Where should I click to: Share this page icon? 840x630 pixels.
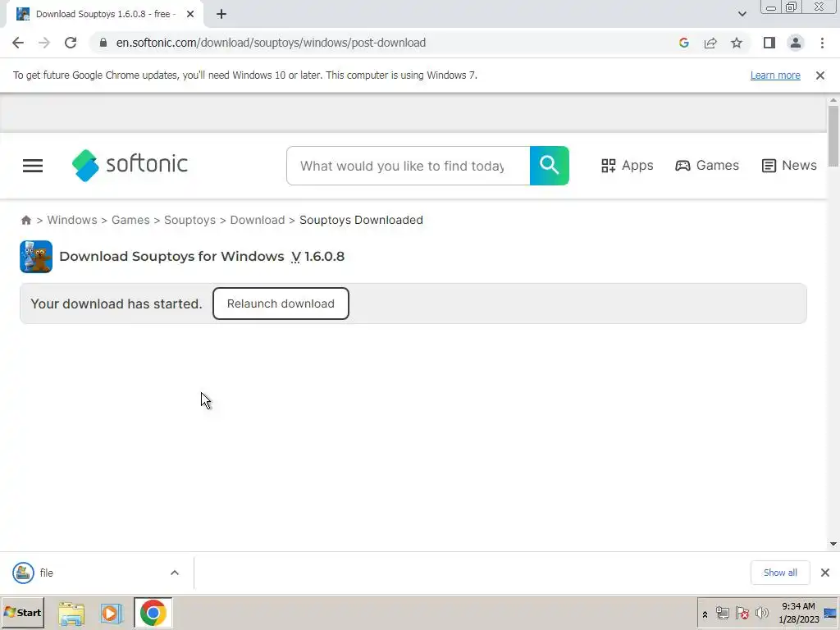point(710,43)
